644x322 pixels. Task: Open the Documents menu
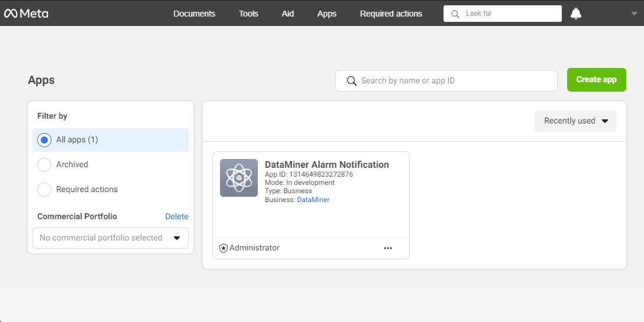[x=195, y=14]
